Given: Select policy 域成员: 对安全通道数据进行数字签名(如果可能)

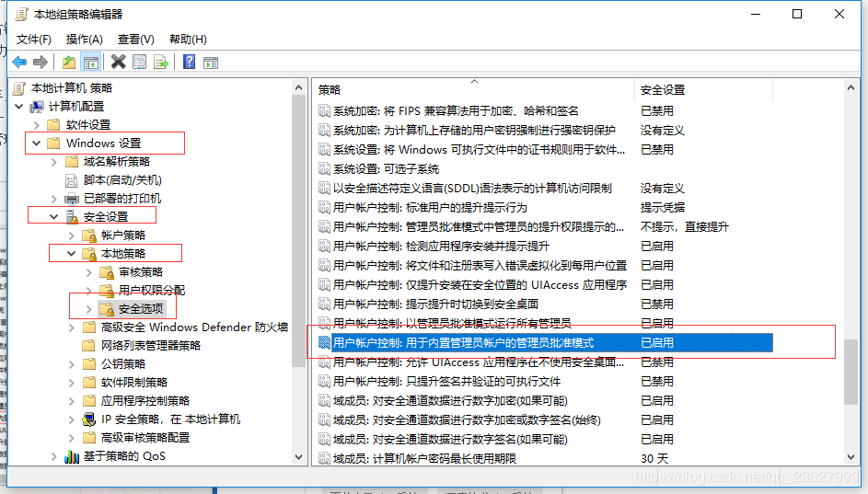Looking at the screenshot, I should (450, 439).
